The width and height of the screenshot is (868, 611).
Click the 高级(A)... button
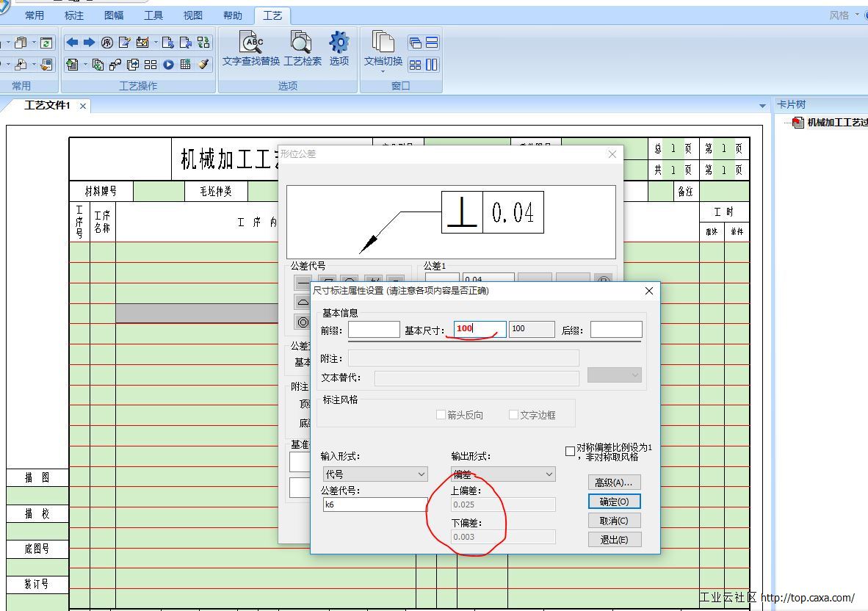[x=614, y=482]
